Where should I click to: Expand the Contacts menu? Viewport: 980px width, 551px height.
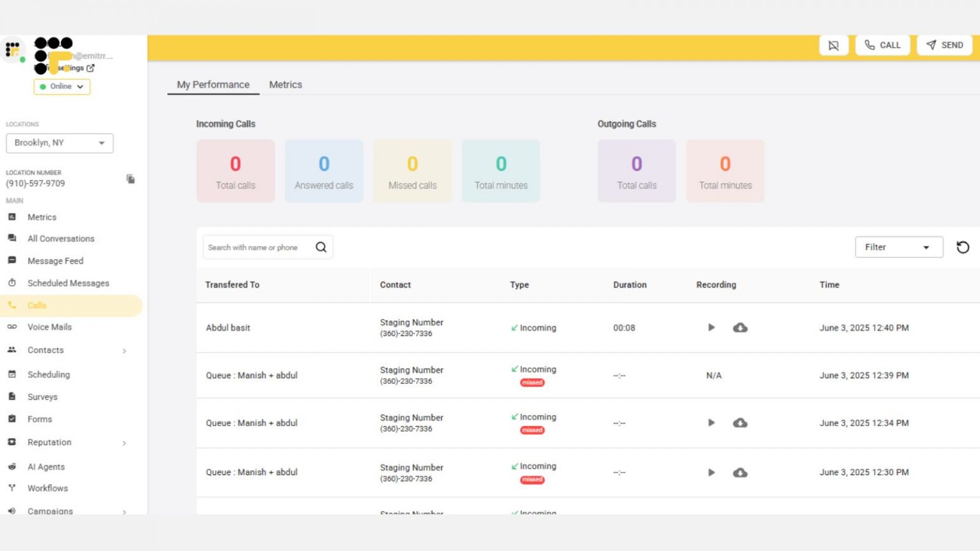pos(45,350)
